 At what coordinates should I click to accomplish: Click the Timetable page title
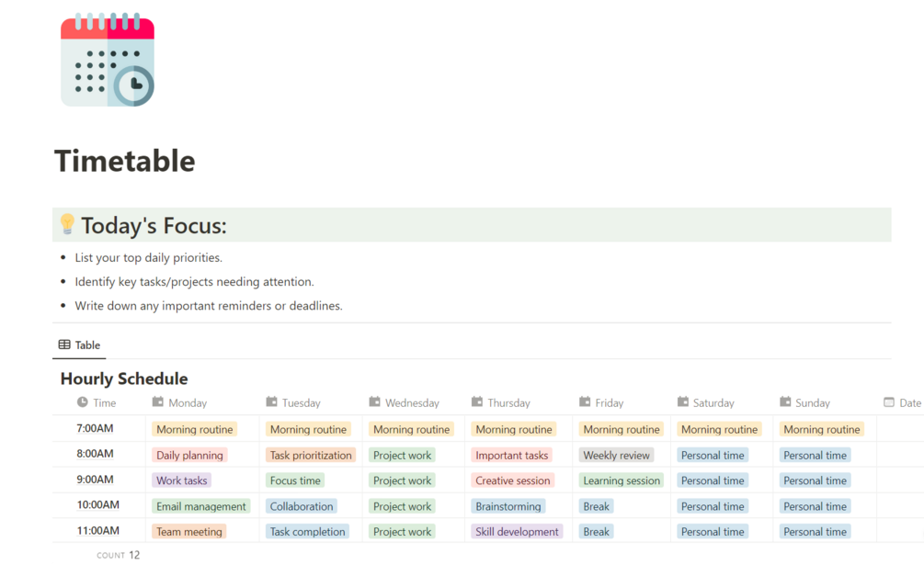coord(125,161)
